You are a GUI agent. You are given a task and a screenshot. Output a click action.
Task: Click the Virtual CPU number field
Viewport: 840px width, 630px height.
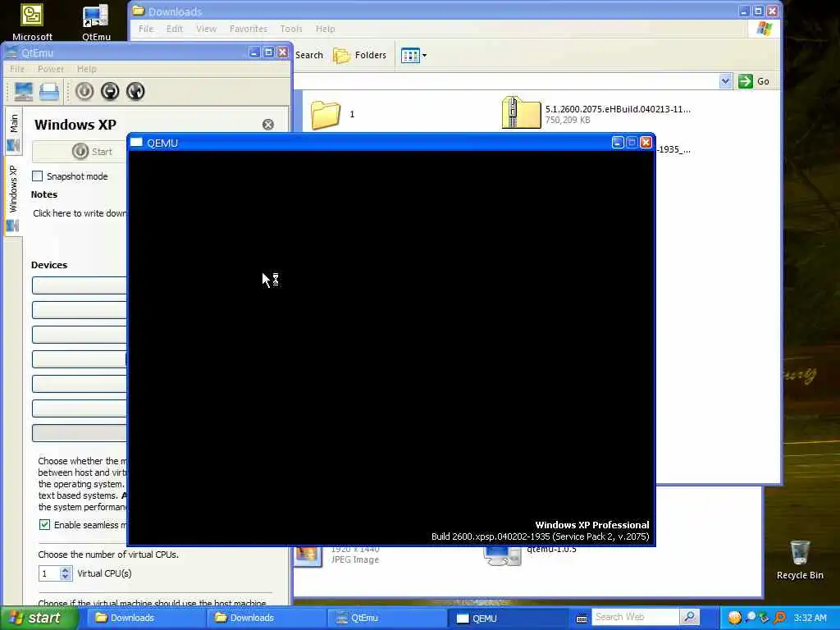(x=49, y=573)
